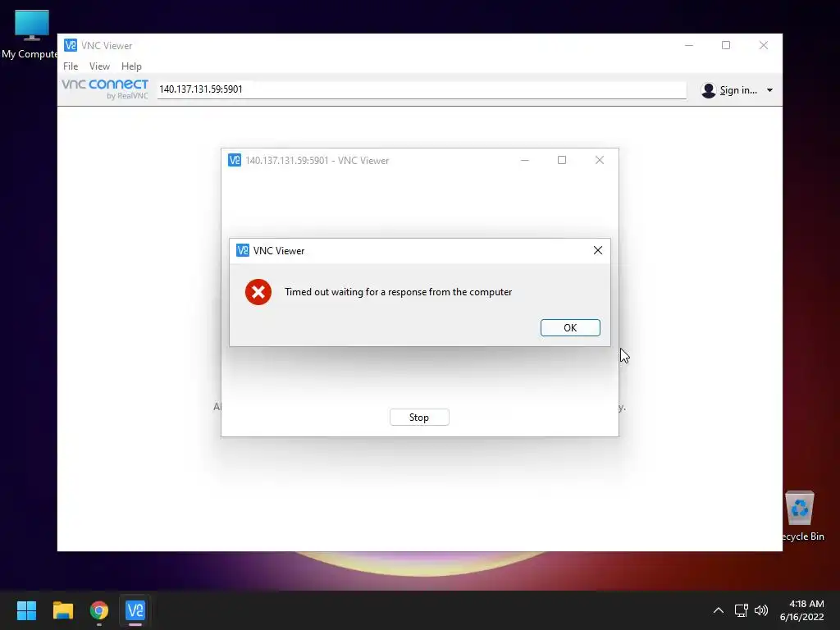The height and width of the screenshot is (630, 840).
Task: Click the address bar showing 140.137.131.59:5901
Action: (x=422, y=89)
